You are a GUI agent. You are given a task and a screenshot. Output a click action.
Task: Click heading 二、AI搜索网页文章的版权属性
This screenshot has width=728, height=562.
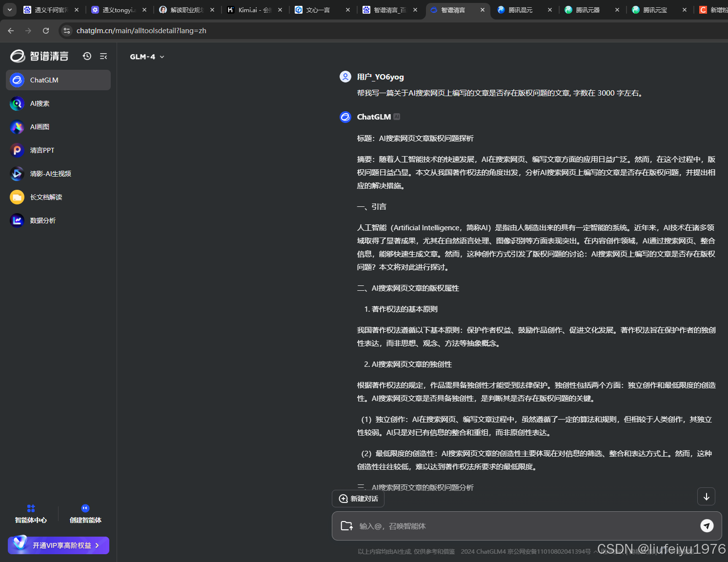pyautogui.click(x=408, y=288)
